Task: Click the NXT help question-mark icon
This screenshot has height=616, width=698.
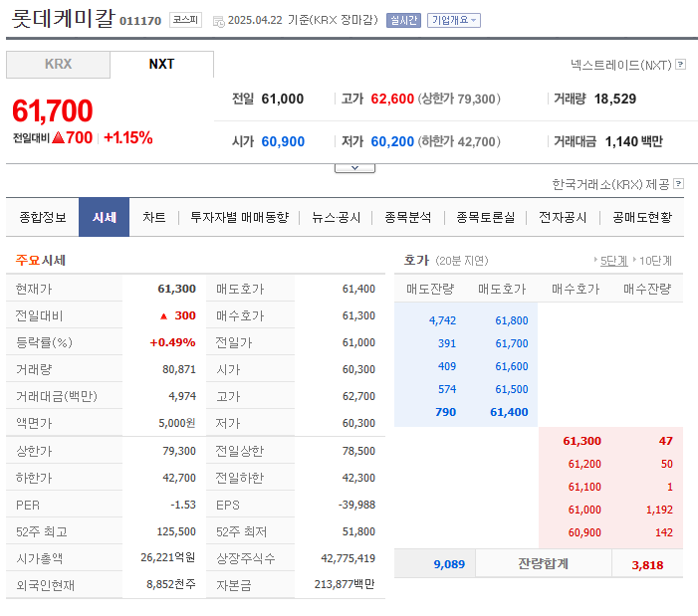Action: pos(680,65)
